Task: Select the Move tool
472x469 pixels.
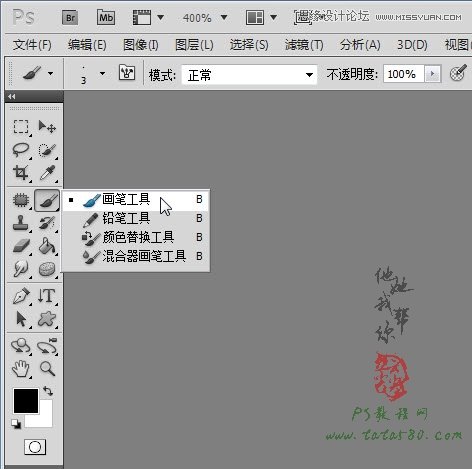Action: 47,127
